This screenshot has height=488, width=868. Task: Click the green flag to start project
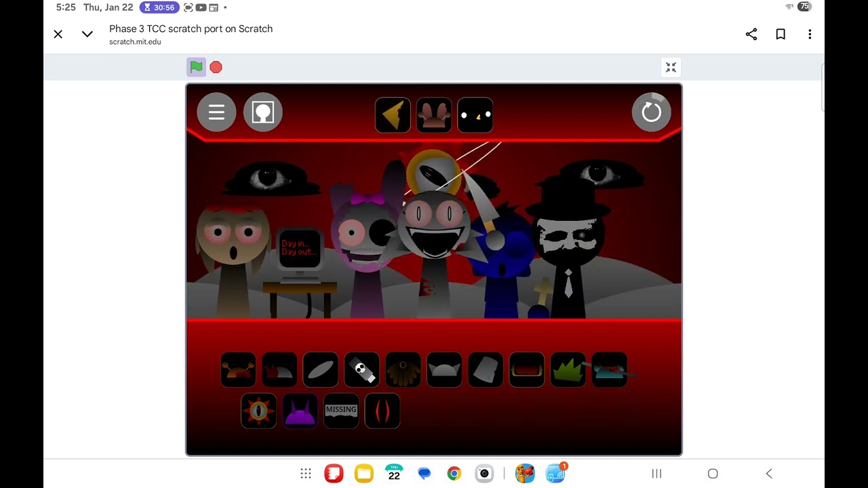click(196, 67)
